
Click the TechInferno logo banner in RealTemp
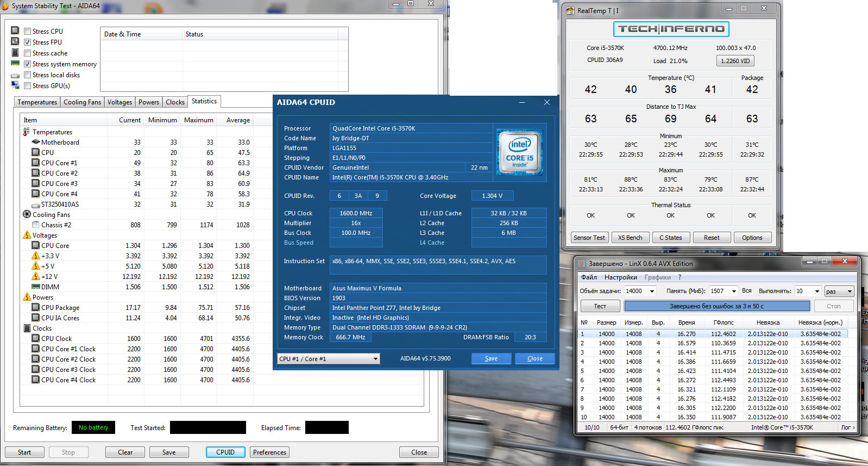[671, 29]
